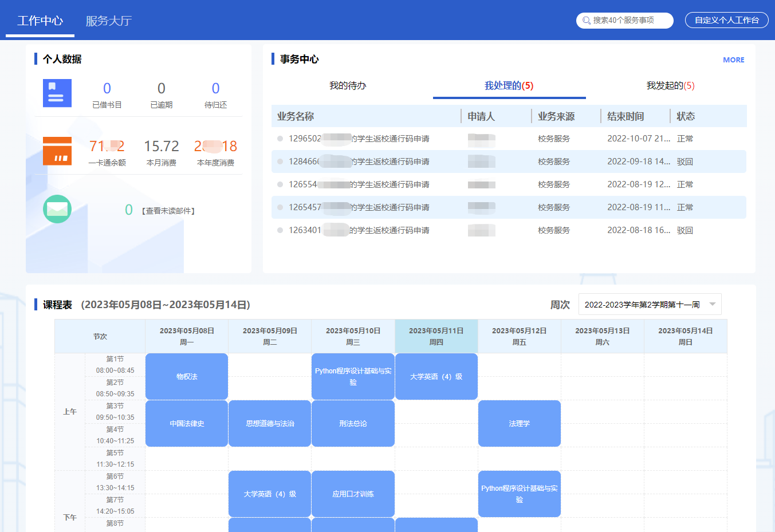Open the 服务大厅 tab

[109, 21]
